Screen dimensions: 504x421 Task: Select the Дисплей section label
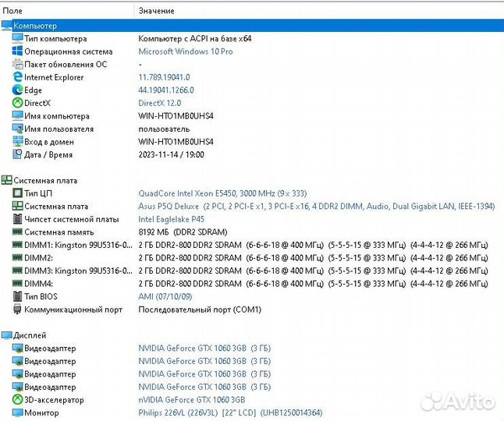click(30, 335)
